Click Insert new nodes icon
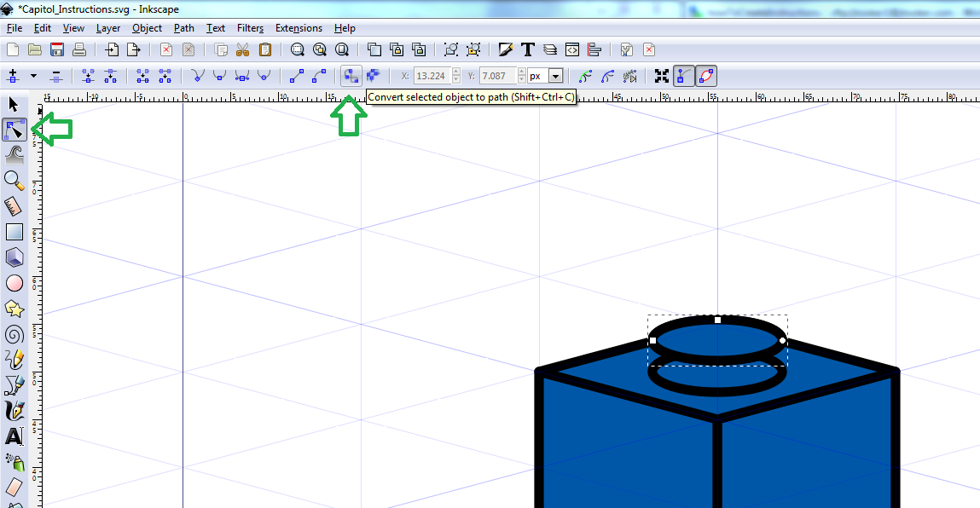 pos(13,76)
